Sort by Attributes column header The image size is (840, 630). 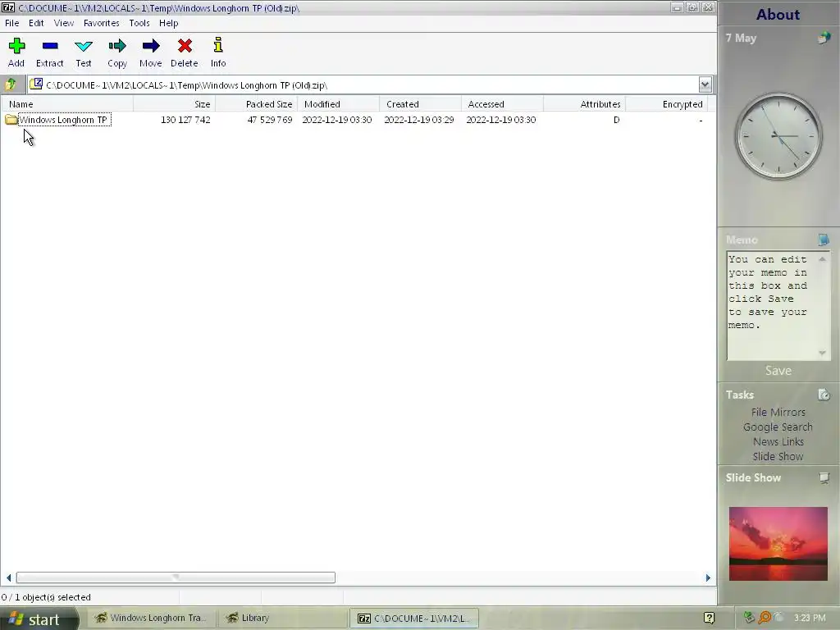tap(584, 104)
